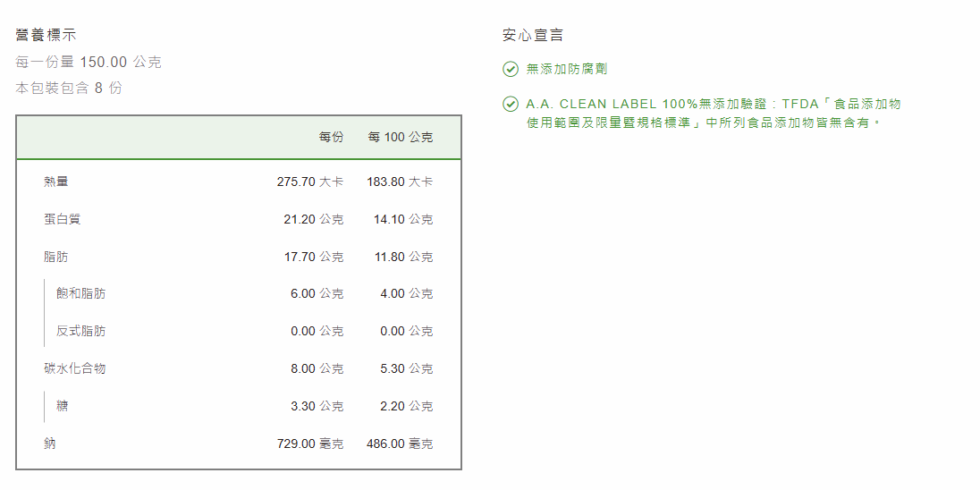Click the 反式脂肪 sub-row label
Viewport: 980px width, 490px height.
tap(80, 331)
